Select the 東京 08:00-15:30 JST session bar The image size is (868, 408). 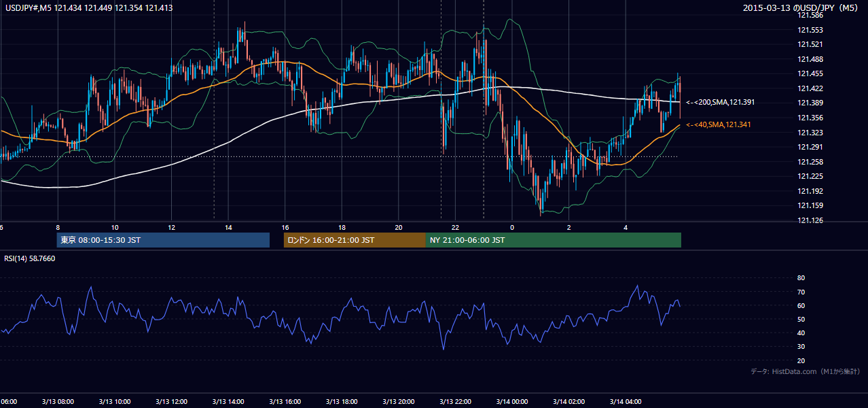point(163,240)
